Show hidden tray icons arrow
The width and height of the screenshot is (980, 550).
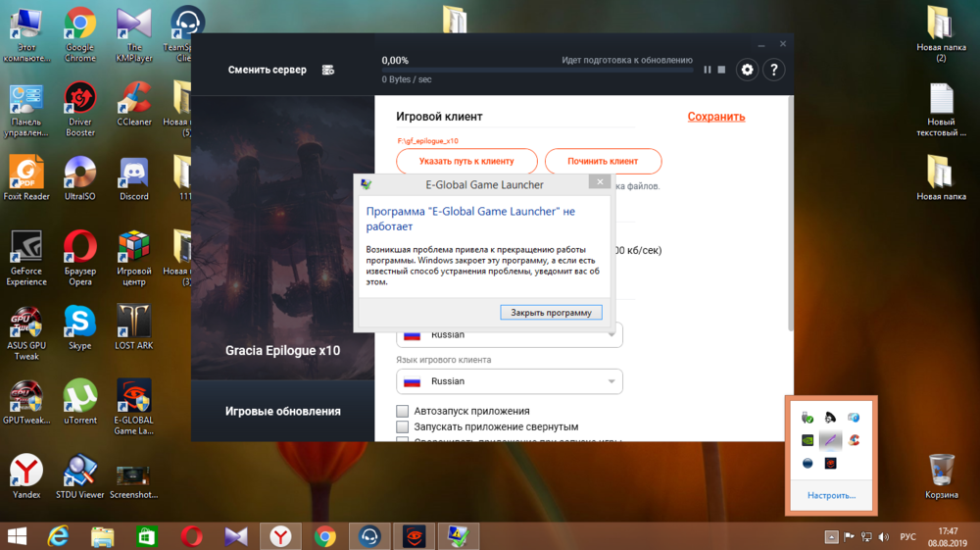pos(831,537)
